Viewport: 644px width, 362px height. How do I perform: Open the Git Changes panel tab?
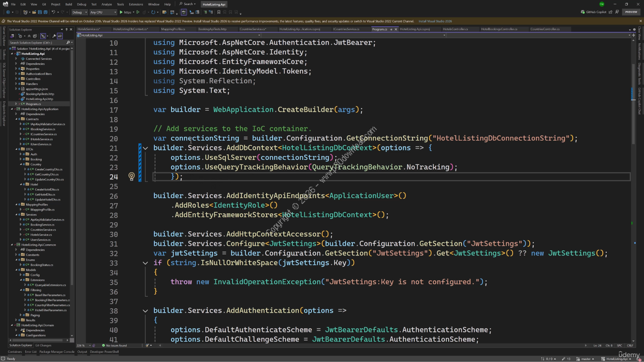point(43,345)
